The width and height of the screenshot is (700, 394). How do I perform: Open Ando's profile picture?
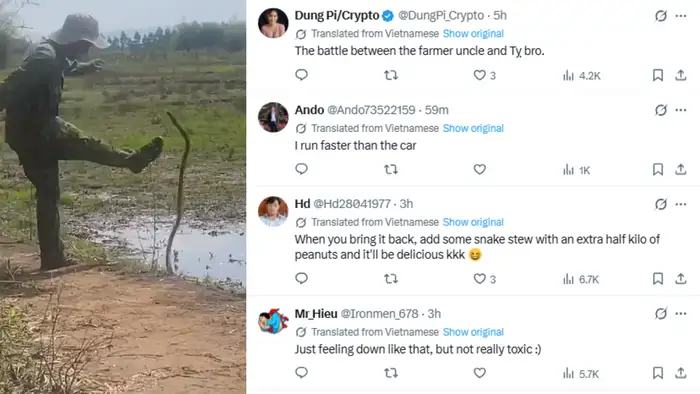[x=273, y=117]
